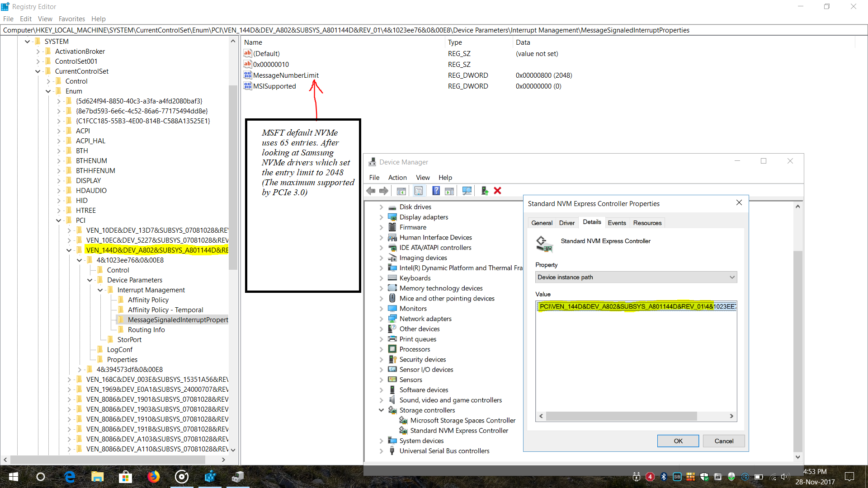Image resolution: width=868 pixels, height=488 pixels.
Task: Select the Routing Info registry key
Action: tap(146, 329)
